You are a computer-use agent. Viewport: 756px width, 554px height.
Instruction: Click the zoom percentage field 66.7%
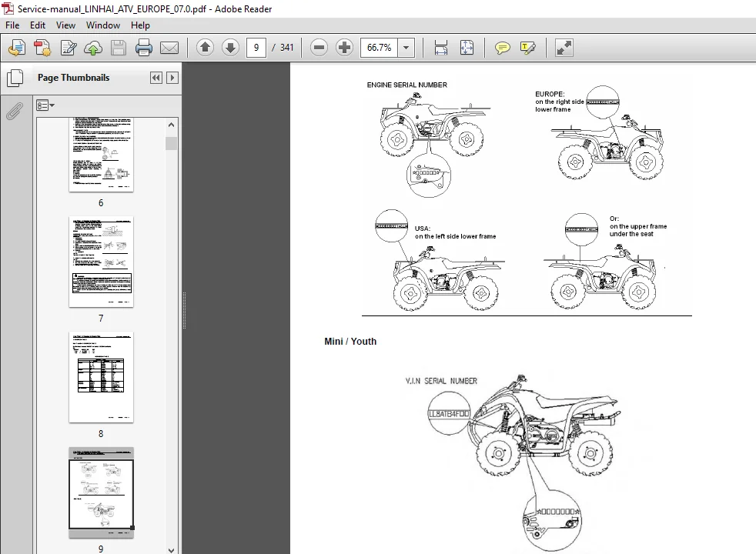coord(380,48)
